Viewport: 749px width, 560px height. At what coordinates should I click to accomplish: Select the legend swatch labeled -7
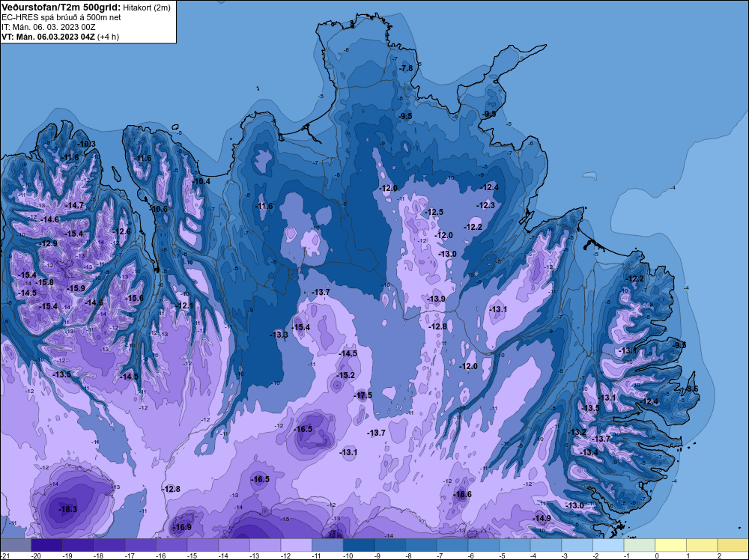tap(452, 545)
